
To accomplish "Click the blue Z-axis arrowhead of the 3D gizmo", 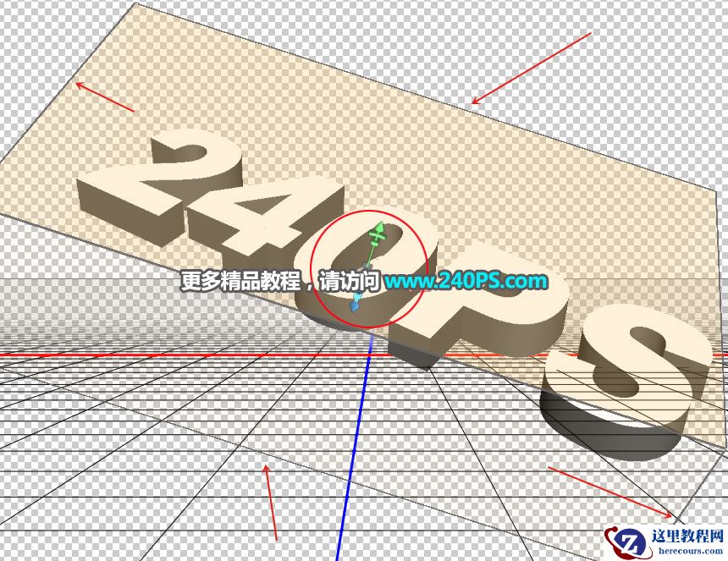I will click(353, 307).
